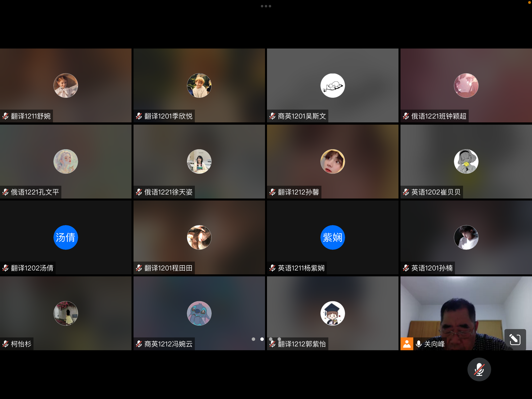Open the three-dots menu at top
The height and width of the screenshot is (399, 532).
266,6
